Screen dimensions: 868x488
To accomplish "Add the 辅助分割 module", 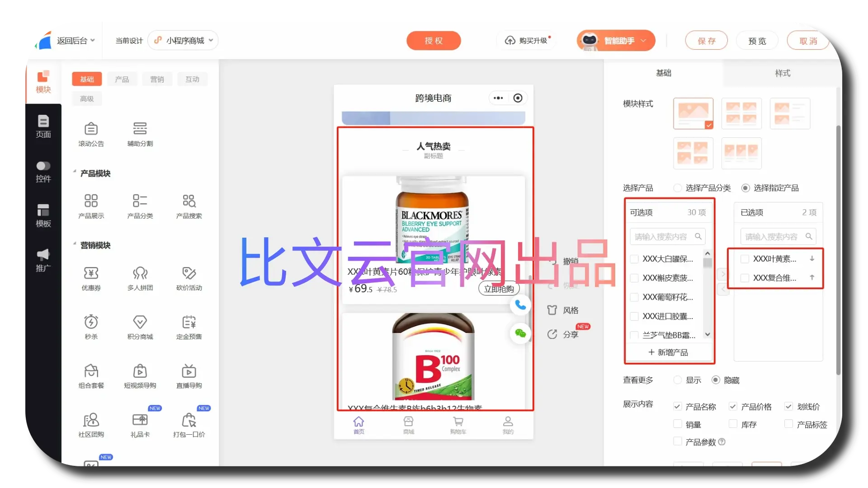I will (x=140, y=134).
